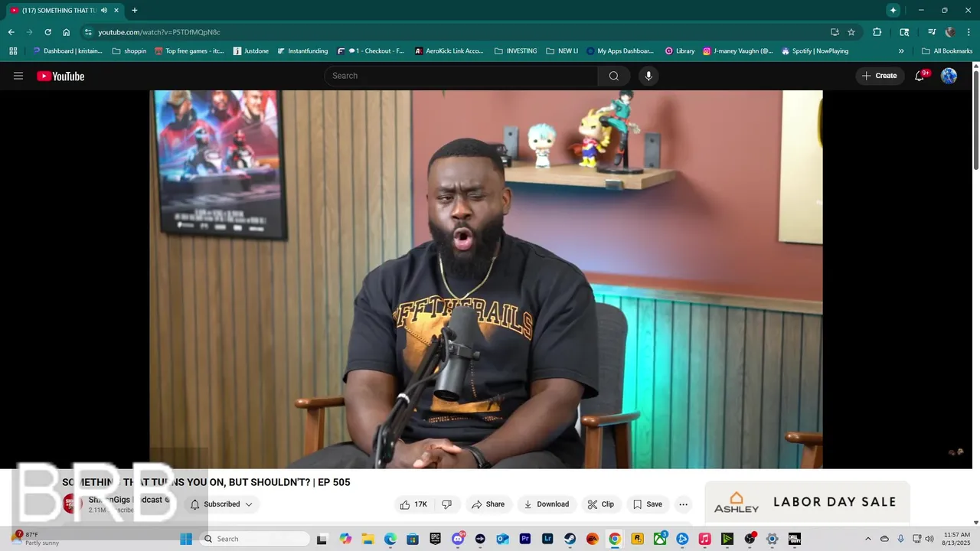Viewport: 980px width, 551px height.
Task: Open the weather widget showing 87°F
Action: (x=36, y=539)
